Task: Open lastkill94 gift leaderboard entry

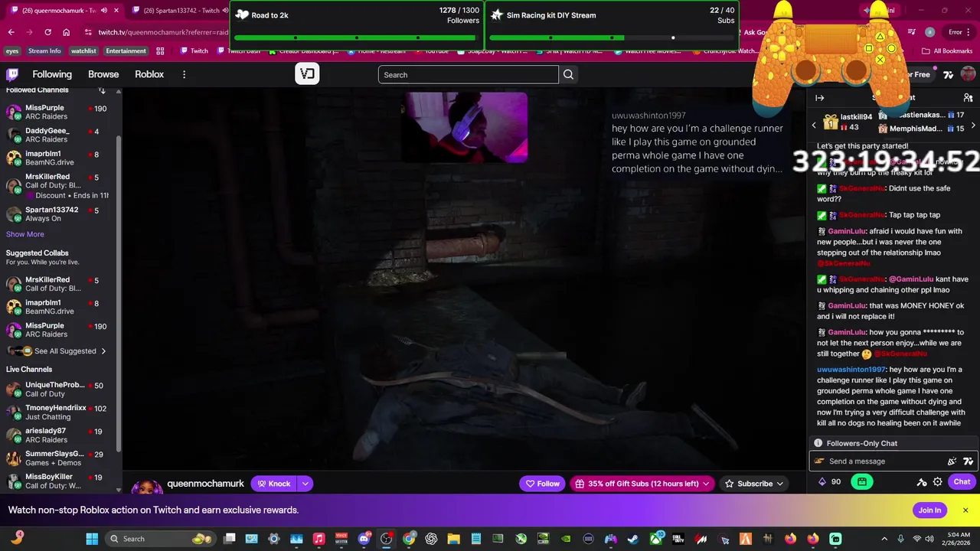Action: tap(847, 122)
